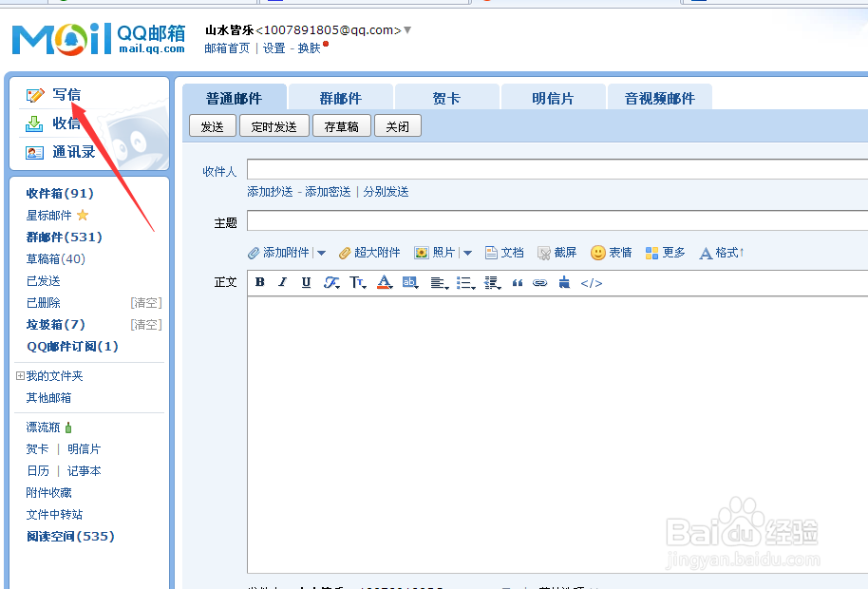Switch to the 群邮件 tab
Screen dimensions: 868x589
340,96
